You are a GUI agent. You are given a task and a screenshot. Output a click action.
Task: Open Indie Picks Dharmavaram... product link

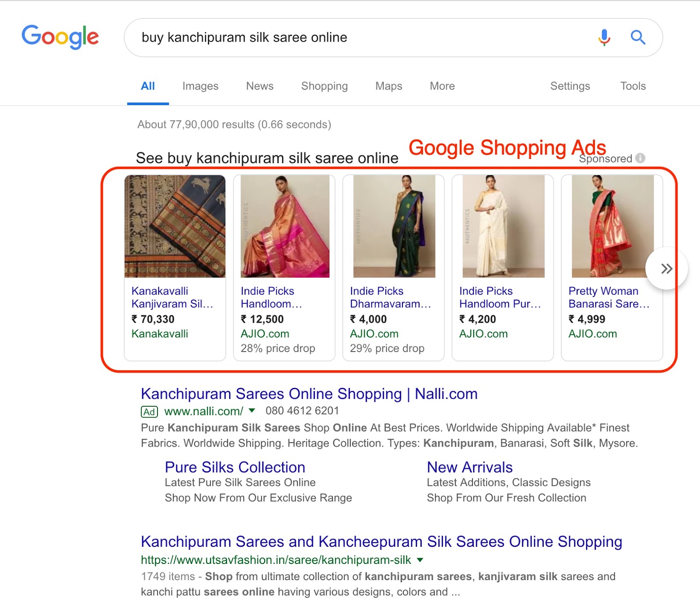pos(391,297)
